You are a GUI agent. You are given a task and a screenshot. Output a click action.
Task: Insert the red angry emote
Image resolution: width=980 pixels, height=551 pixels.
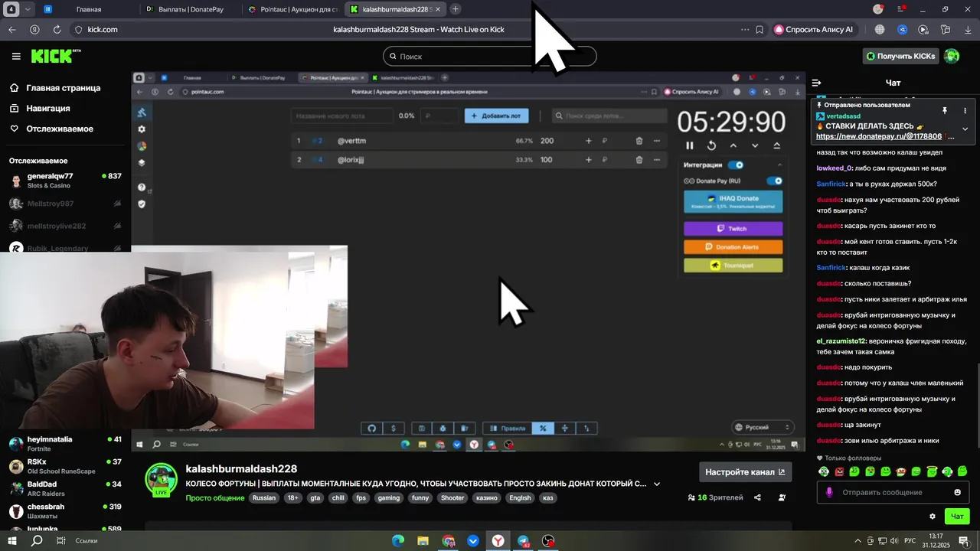coord(838,471)
